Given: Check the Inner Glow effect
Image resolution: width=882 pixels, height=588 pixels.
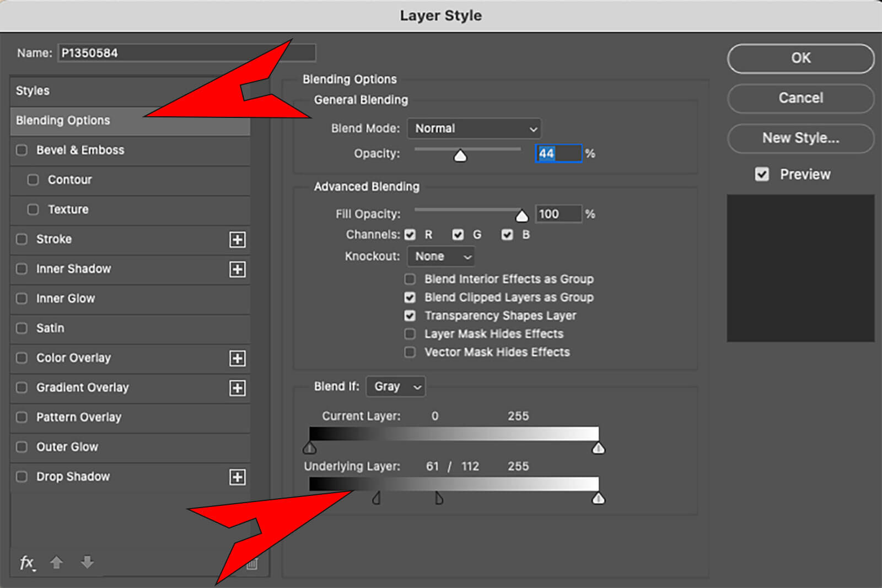Looking at the screenshot, I should (22, 299).
